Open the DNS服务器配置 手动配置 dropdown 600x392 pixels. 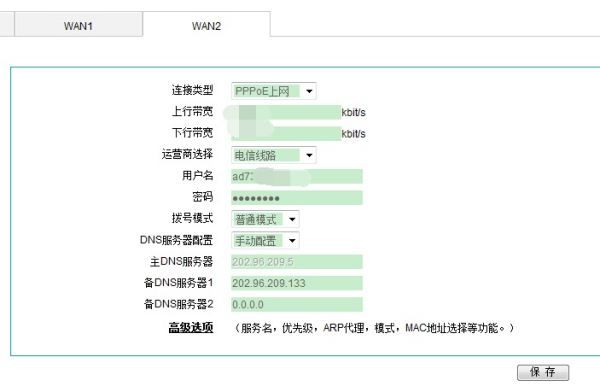[x=265, y=241]
